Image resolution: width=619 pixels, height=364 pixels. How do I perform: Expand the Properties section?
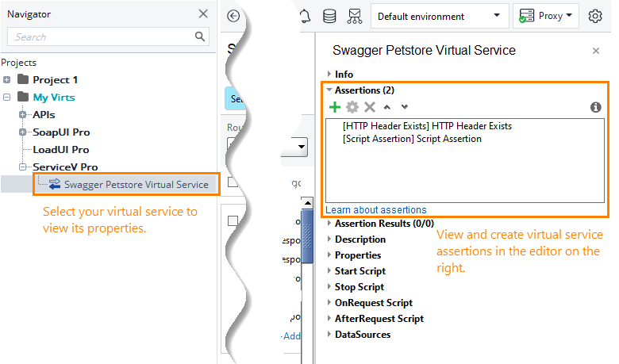click(x=329, y=255)
